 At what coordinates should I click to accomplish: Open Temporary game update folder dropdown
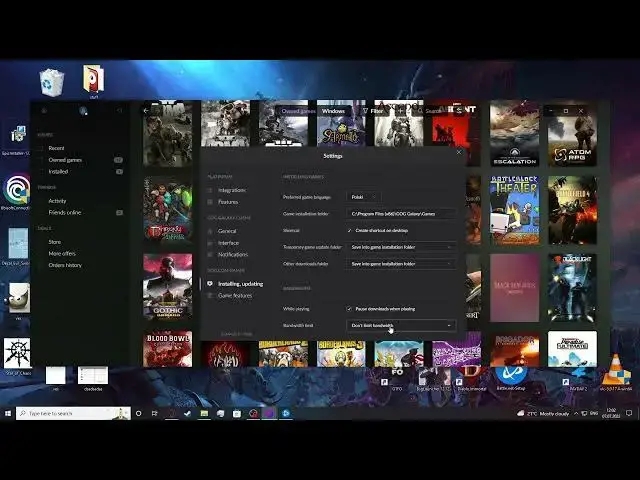coord(401,247)
